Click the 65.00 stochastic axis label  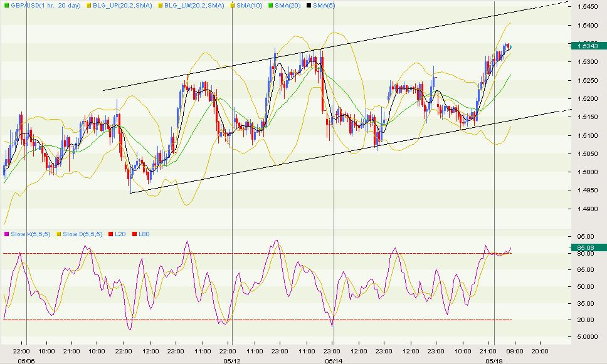pyautogui.click(x=585, y=270)
